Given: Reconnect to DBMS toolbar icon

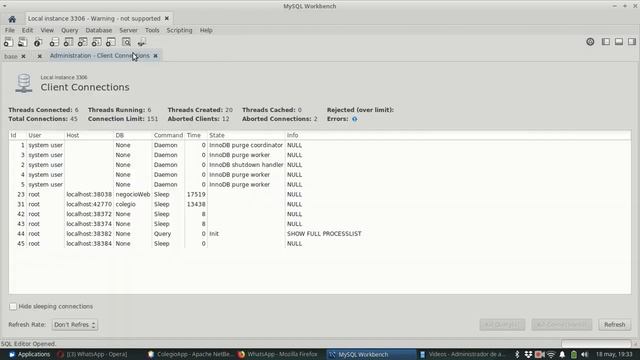Looking at the screenshot, I should coord(141,42).
